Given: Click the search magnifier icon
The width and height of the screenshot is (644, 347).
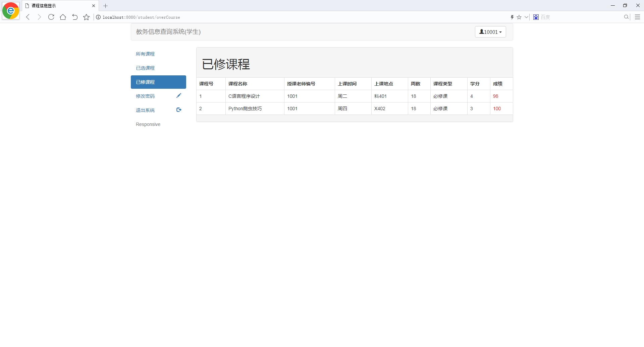Looking at the screenshot, I should point(626,17).
